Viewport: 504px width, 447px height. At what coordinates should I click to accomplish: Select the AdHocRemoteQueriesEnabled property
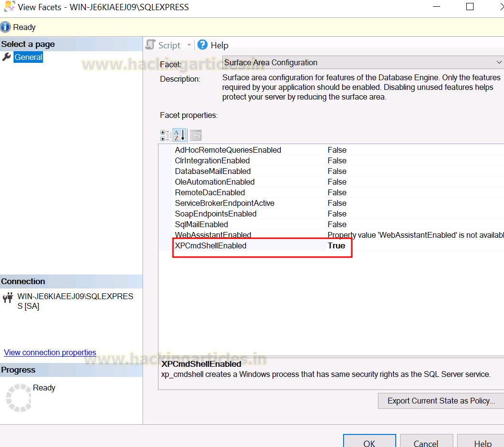click(228, 150)
